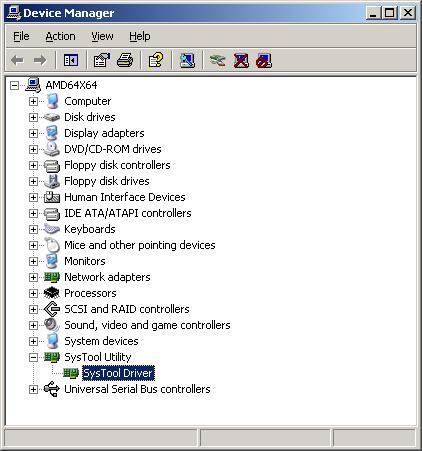Expand Sound, video and game controllers
Screen dimensions: 422x451
[33, 325]
